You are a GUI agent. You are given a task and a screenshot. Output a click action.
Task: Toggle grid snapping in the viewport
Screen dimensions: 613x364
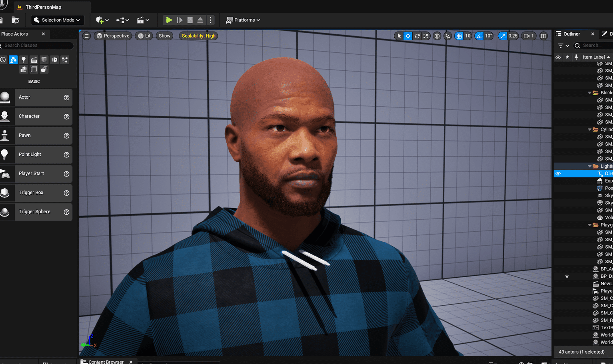click(459, 36)
